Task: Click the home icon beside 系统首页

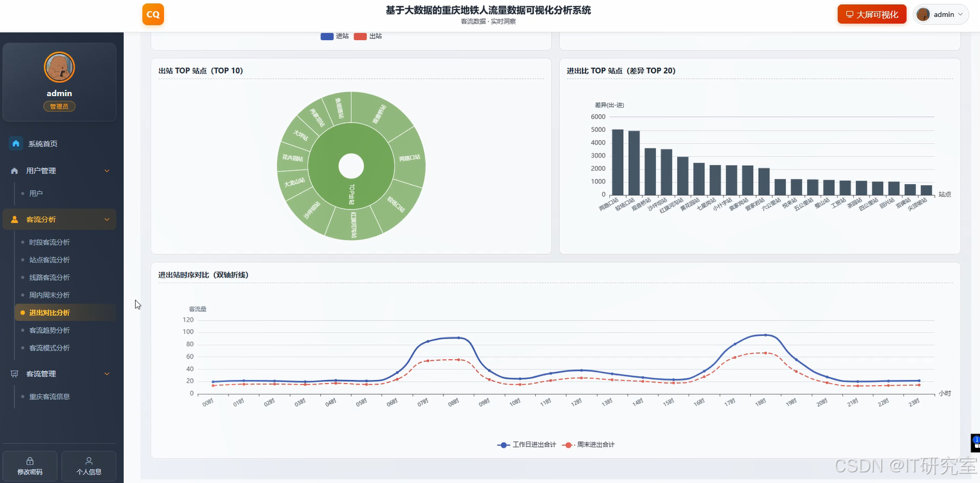Action: click(16, 144)
